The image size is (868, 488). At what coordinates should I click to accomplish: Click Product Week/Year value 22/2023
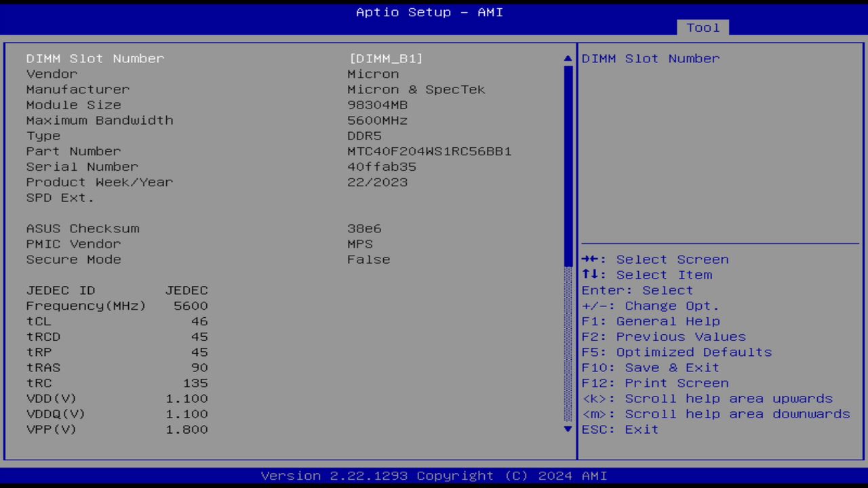coord(378,182)
